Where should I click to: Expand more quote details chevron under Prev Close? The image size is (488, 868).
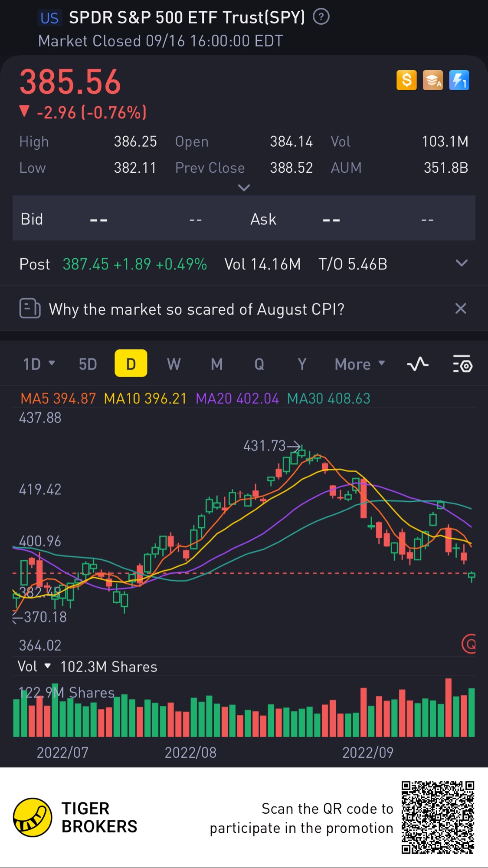click(x=244, y=188)
